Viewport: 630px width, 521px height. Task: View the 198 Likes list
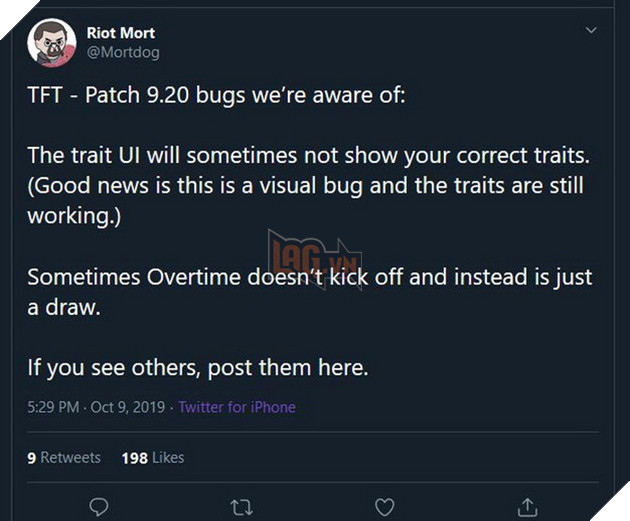[153, 457]
